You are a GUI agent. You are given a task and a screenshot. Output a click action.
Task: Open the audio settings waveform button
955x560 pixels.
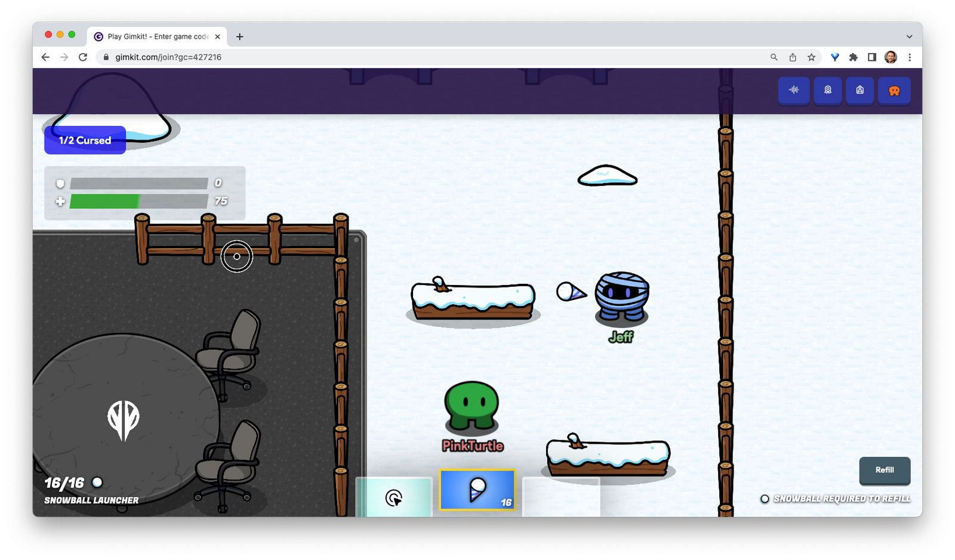tap(794, 91)
